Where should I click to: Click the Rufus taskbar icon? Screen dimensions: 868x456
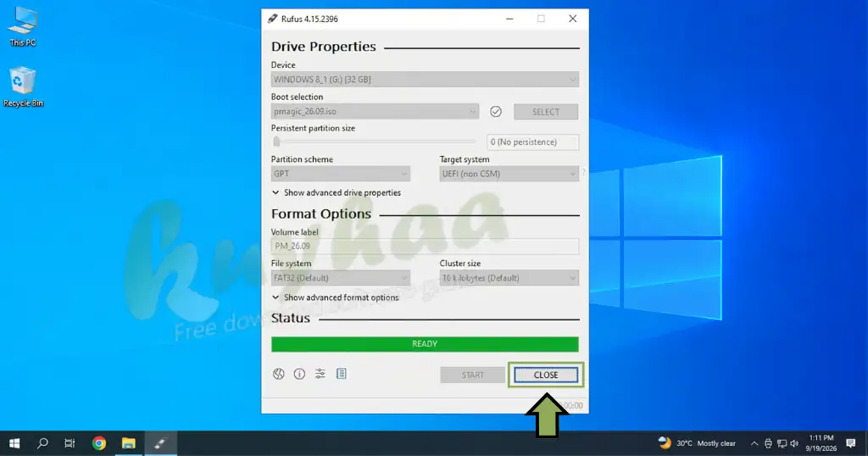click(x=160, y=443)
